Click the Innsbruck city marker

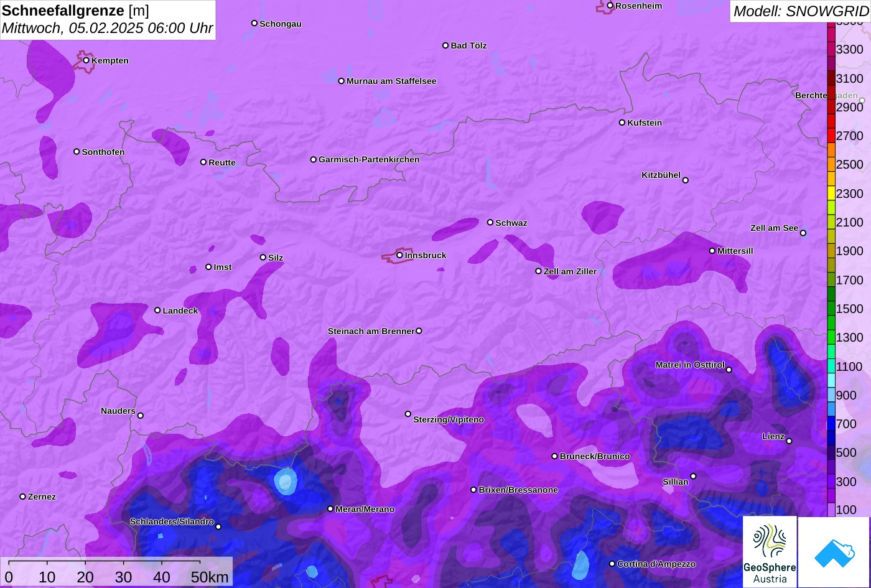pos(399,255)
